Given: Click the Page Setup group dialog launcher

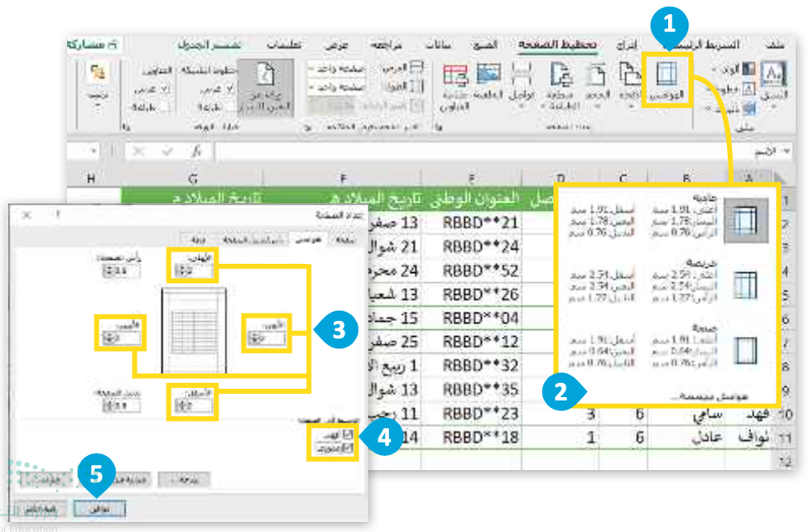Looking at the screenshot, I should click(x=440, y=127).
